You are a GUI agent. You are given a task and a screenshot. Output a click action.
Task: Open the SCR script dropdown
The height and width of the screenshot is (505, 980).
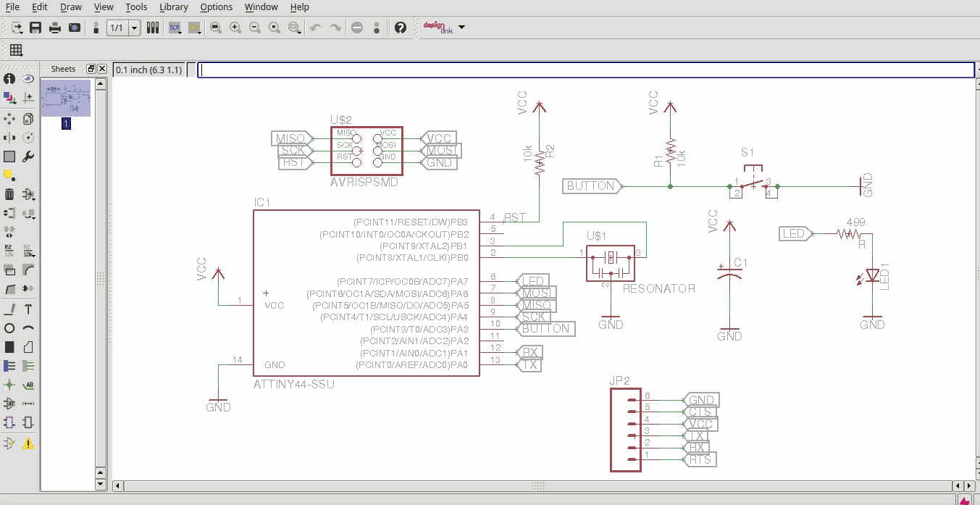tap(175, 28)
